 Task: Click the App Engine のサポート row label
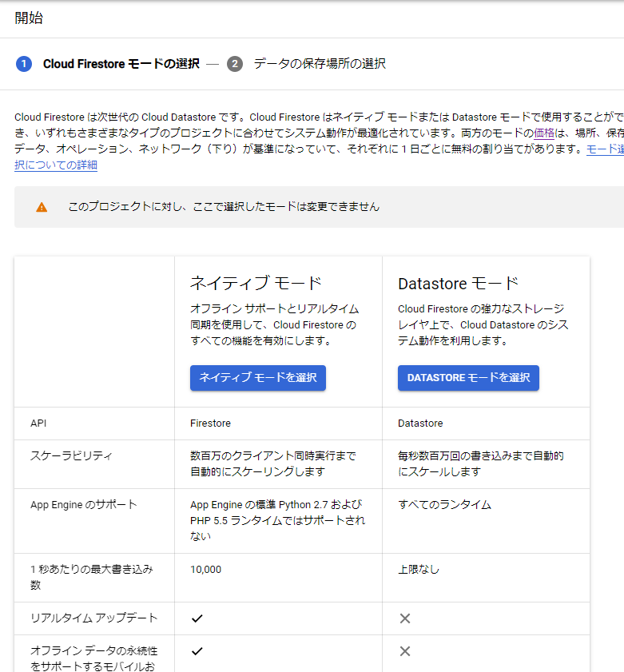(x=84, y=504)
